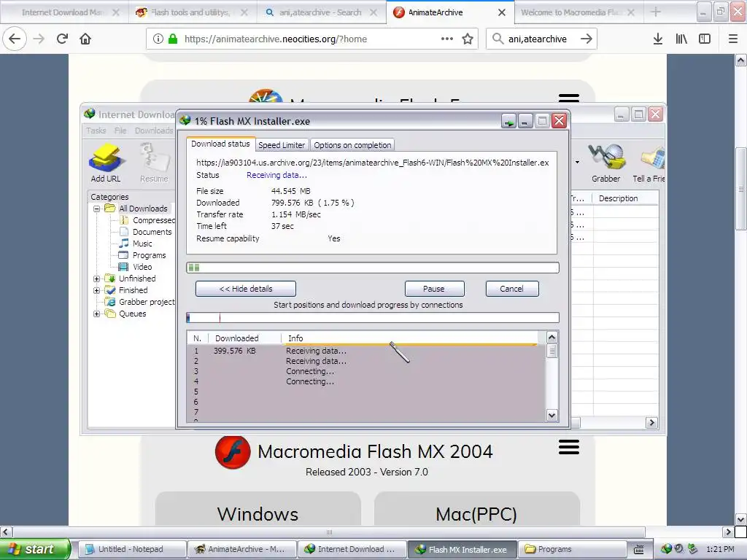Open the Grabber tool in IDM toolbar

606,163
